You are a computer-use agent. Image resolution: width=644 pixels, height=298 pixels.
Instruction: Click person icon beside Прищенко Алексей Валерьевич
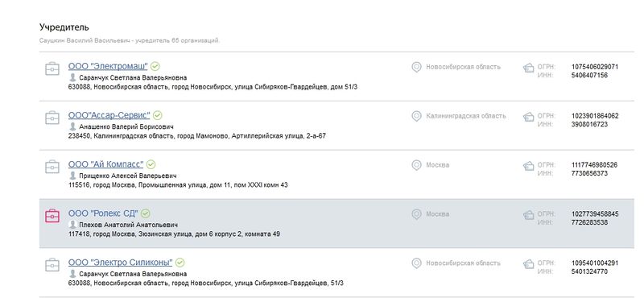tap(72, 176)
